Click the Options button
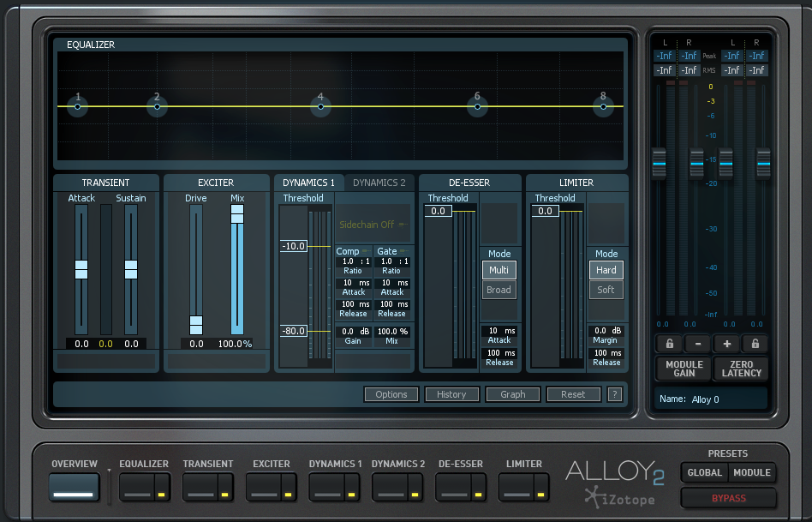The width and height of the screenshot is (812, 522). (391, 394)
